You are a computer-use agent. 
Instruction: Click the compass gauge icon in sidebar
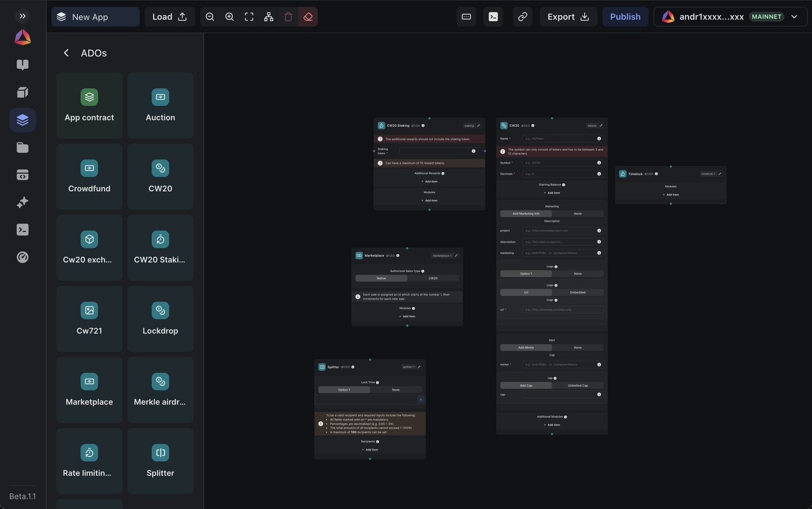coord(22,257)
